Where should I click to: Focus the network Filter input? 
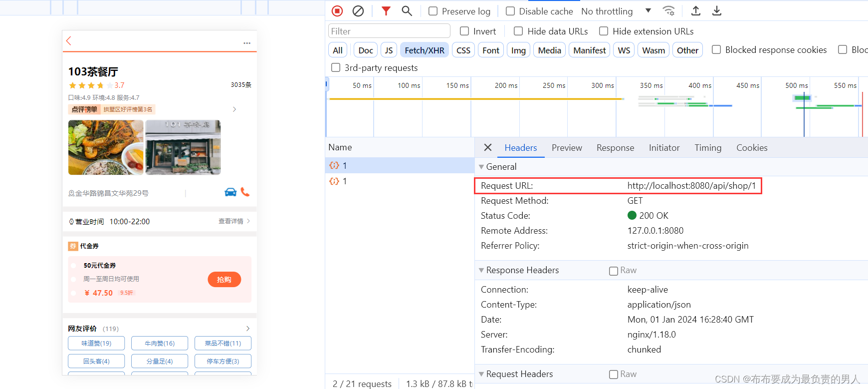[x=389, y=31]
